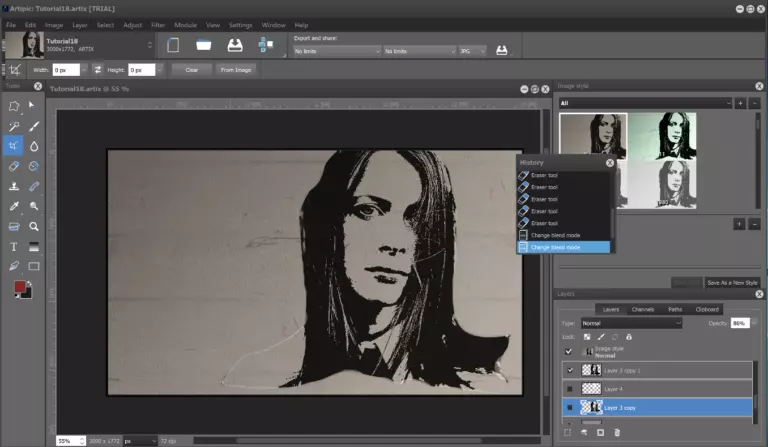Show the Layer 4 layer
The height and width of the screenshot is (447, 768).
569,389
